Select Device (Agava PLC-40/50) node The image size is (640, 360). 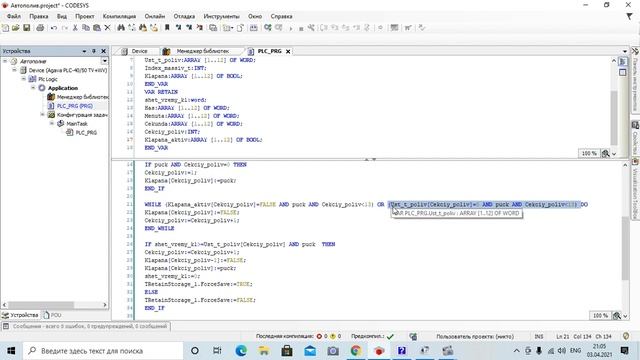[x=68, y=70]
